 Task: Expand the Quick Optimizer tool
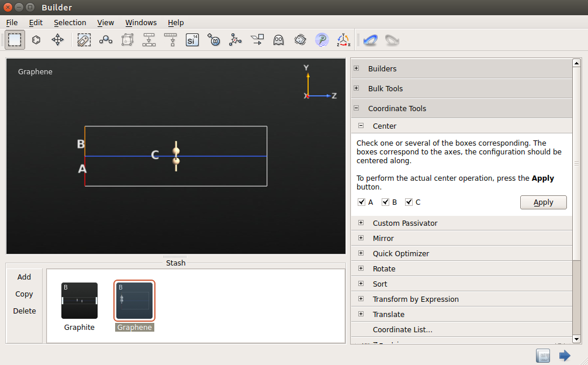coord(361,254)
